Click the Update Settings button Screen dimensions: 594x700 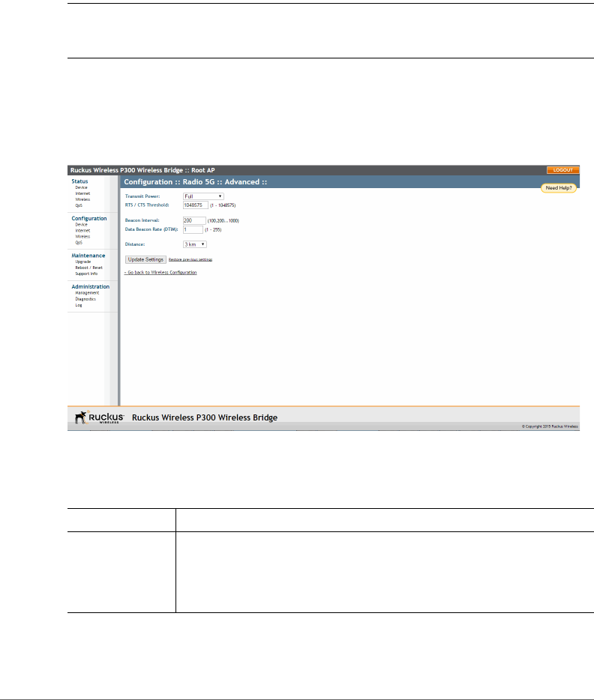pyautogui.click(x=145, y=259)
